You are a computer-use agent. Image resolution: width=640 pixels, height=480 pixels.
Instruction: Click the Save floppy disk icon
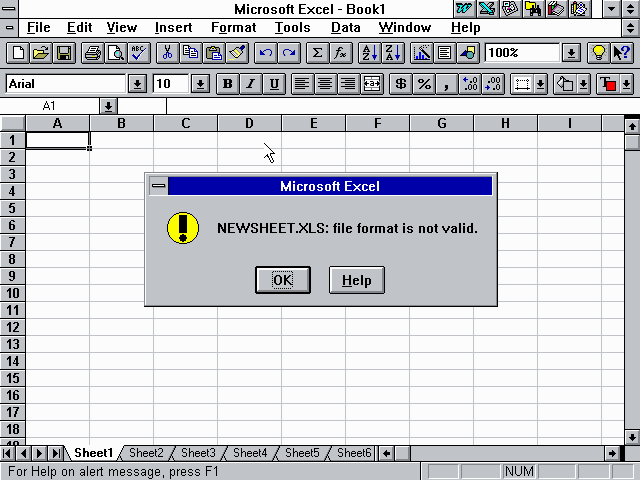click(x=64, y=53)
